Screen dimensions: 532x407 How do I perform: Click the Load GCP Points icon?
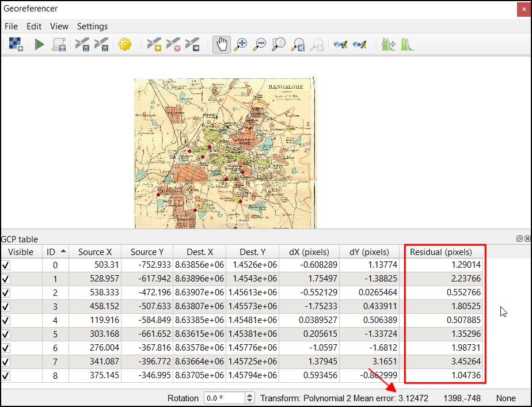[x=82, y=44]
